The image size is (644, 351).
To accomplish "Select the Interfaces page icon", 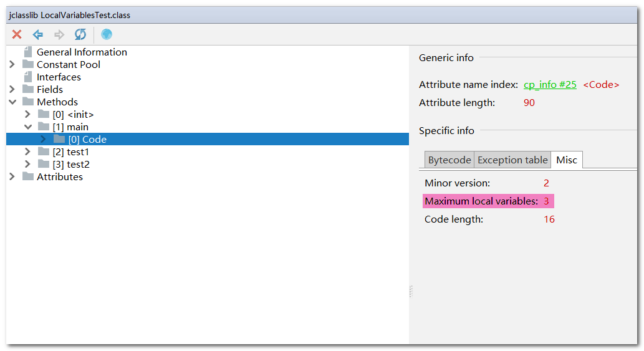I will coord(28,77).
